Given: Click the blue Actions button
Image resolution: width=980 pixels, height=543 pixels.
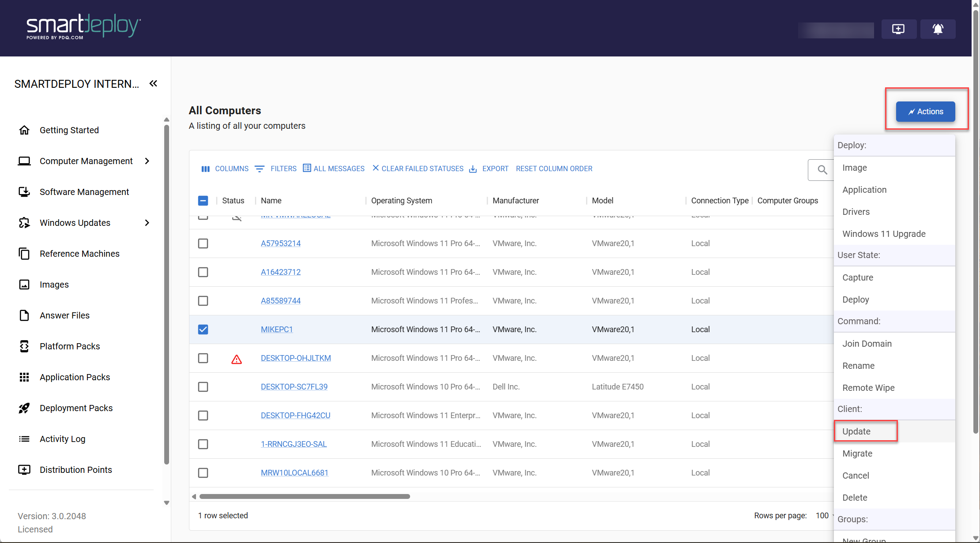Looking at the screenshot, I should (925, 112).
